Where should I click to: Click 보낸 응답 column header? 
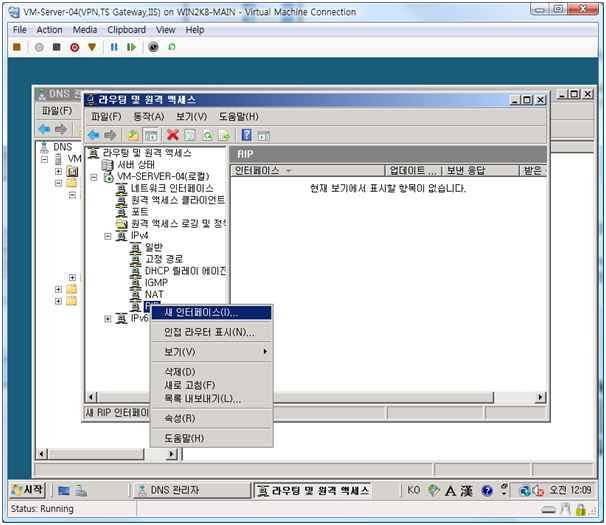click(481, 170)
